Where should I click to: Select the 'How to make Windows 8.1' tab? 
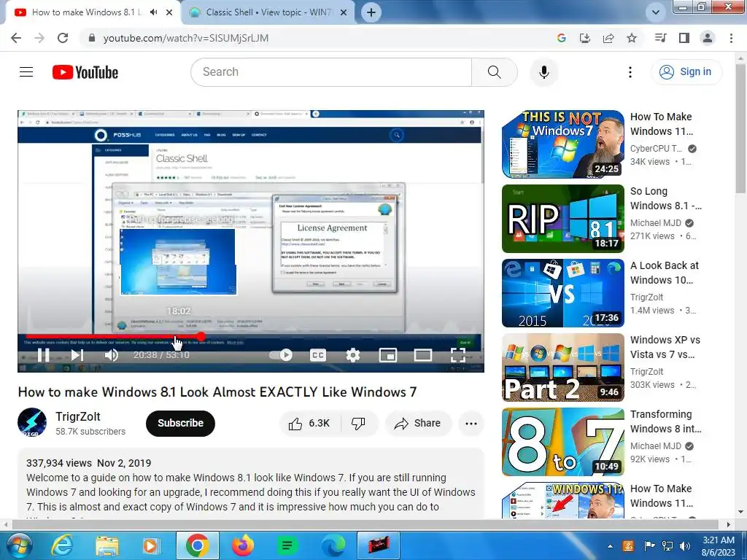coord(86,12)
